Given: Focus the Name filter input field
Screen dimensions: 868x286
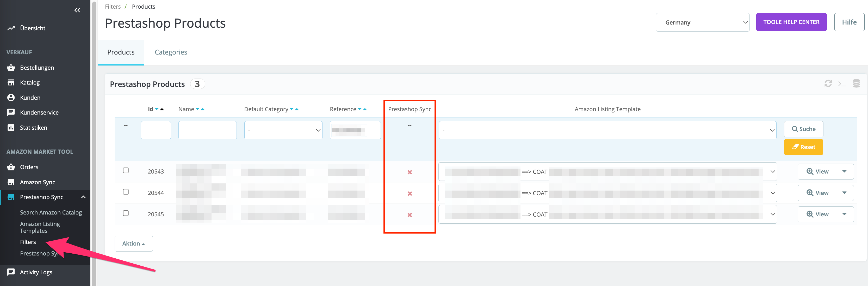Looking at the screenshot, I should coord(207,130).
